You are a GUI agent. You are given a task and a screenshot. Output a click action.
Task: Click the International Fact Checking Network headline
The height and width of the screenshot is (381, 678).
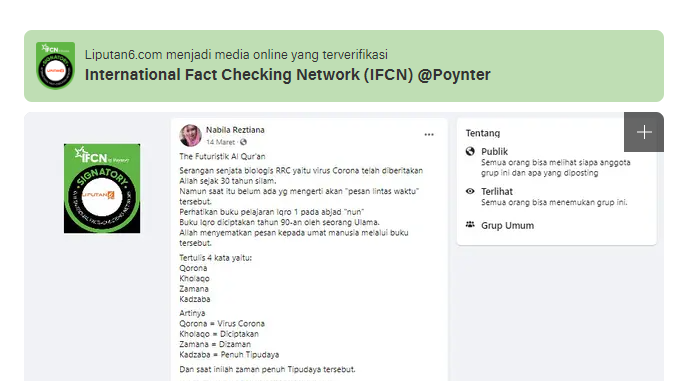(288, 75)
